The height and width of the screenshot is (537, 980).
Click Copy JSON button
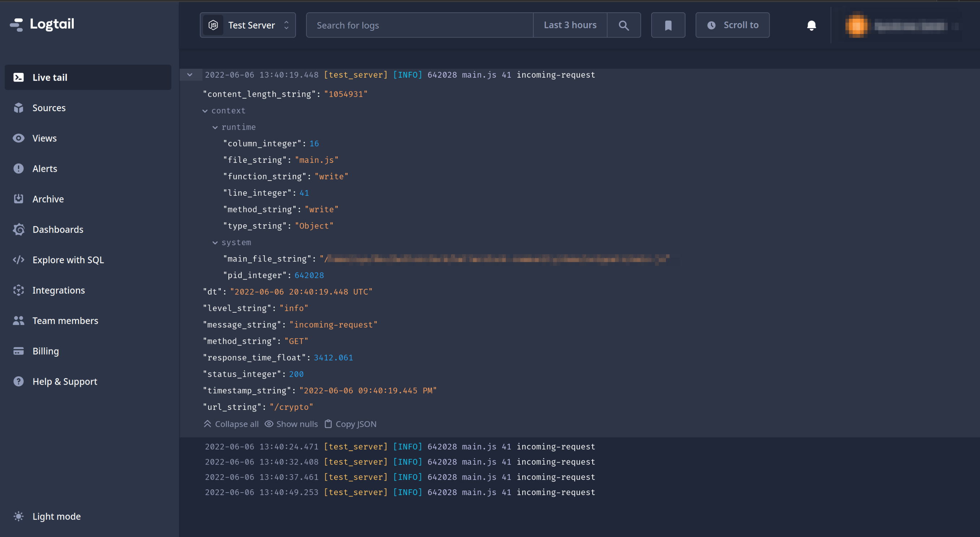[351, 424]
